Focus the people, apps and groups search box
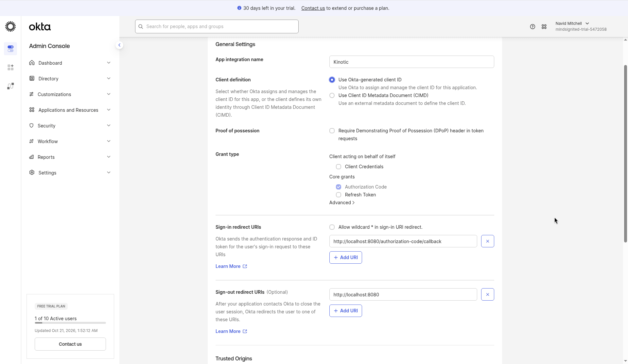 (x=217, y=26)
